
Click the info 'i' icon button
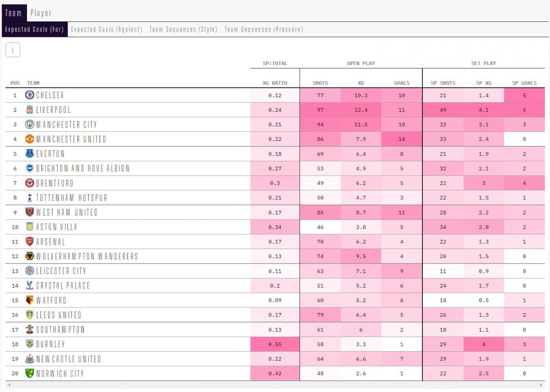[12, 50]
